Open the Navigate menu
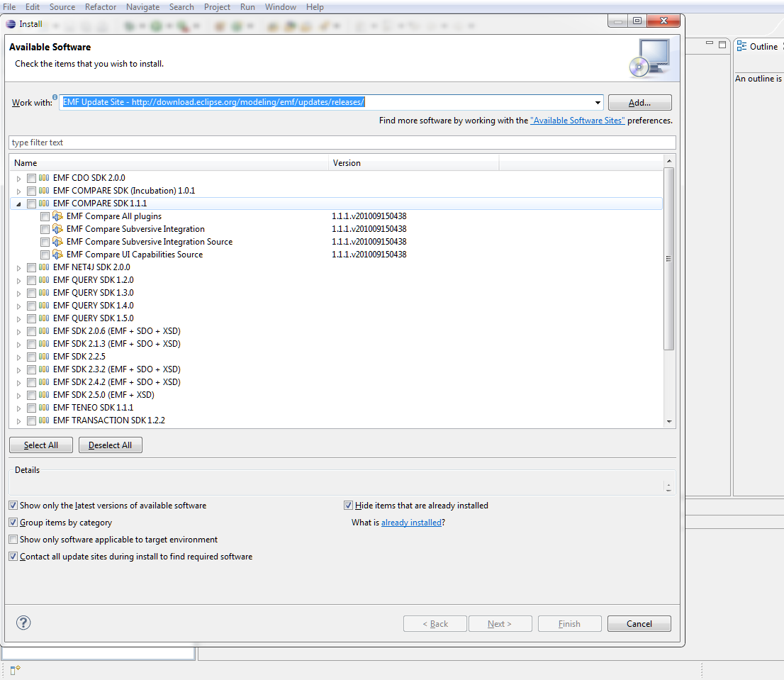This screenshot has height=680, width=784. coord(142,7)
